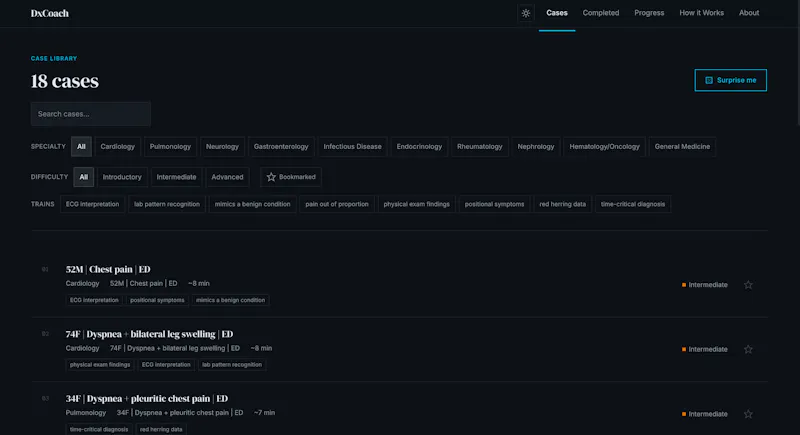
Task: Open the Completed tab
Action: (x=601, y=13)
